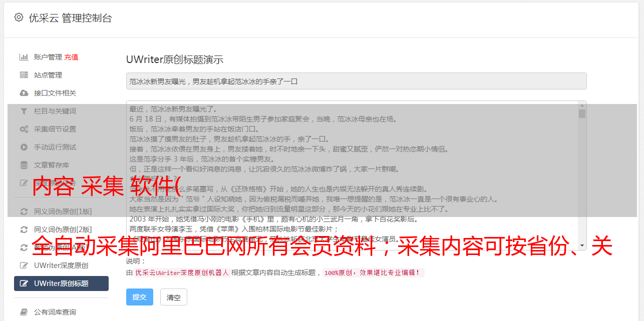The height and width of the screenshot is (321, 644).
Task: Click the 清空 button
Action: tap(174, 297)
